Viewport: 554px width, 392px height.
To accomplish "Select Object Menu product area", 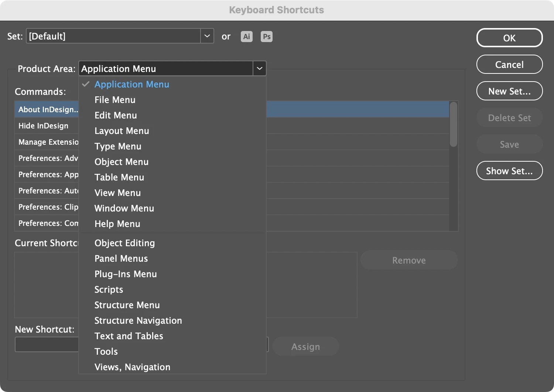I will click(x=172, y=162).
